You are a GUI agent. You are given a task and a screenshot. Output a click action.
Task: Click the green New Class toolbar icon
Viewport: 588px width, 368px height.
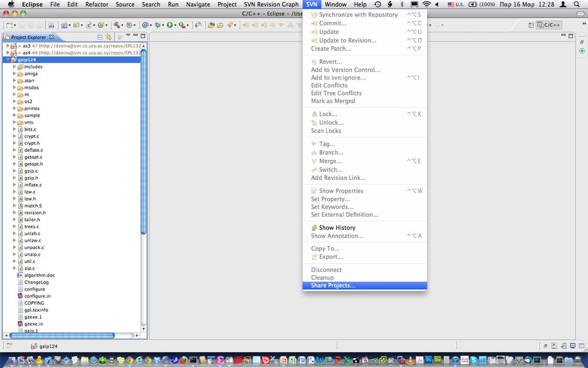(x=100, y=25)
